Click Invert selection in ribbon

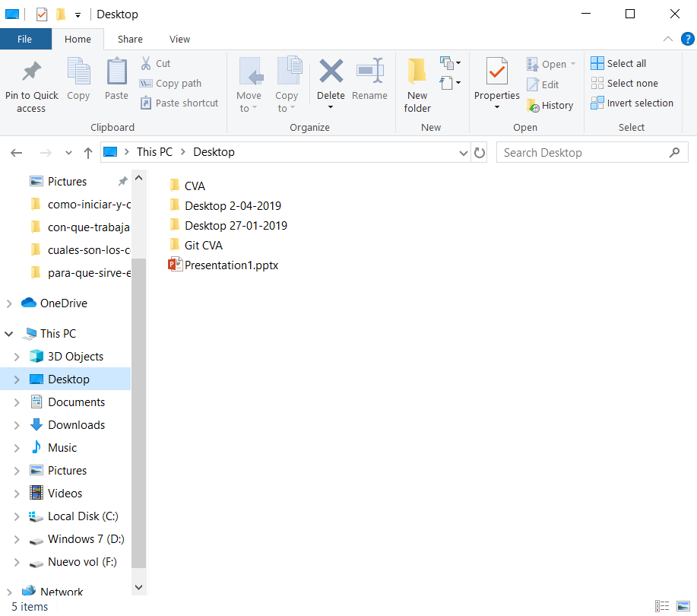point(632,103)
